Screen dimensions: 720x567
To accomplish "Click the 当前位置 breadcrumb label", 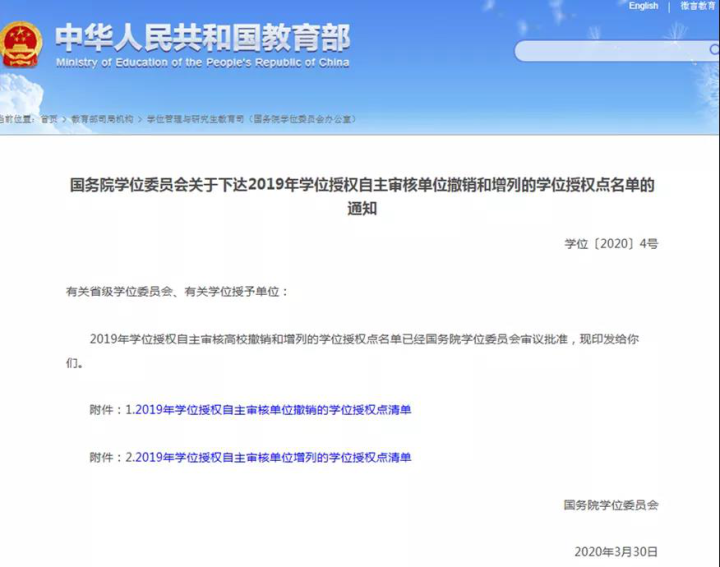I will (x=17, y=119).
